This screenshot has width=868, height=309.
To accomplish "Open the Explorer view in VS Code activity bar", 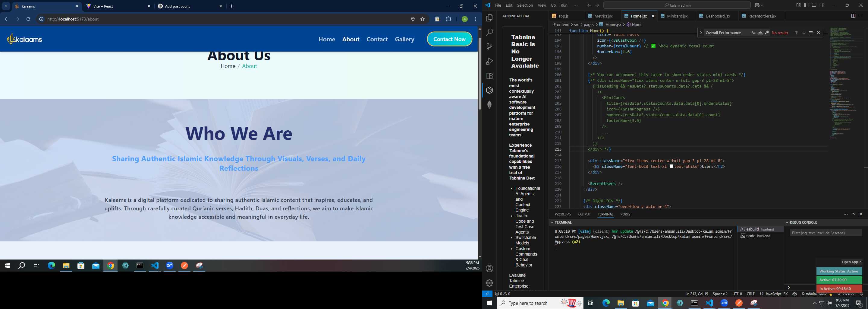I will 489,18.
